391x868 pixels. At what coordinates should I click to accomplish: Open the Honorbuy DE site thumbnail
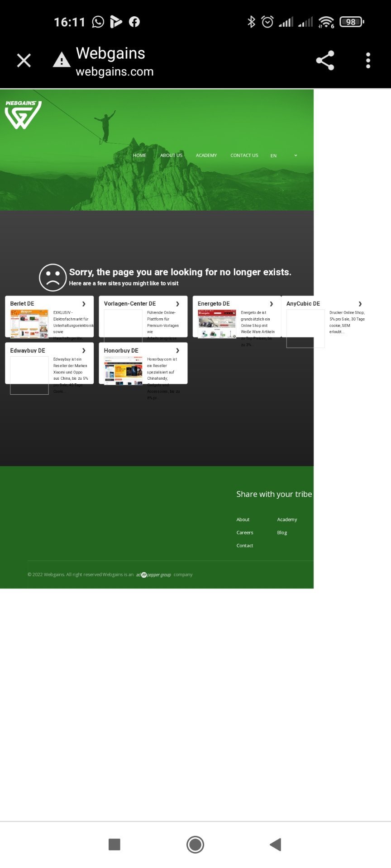pos(123,371)
